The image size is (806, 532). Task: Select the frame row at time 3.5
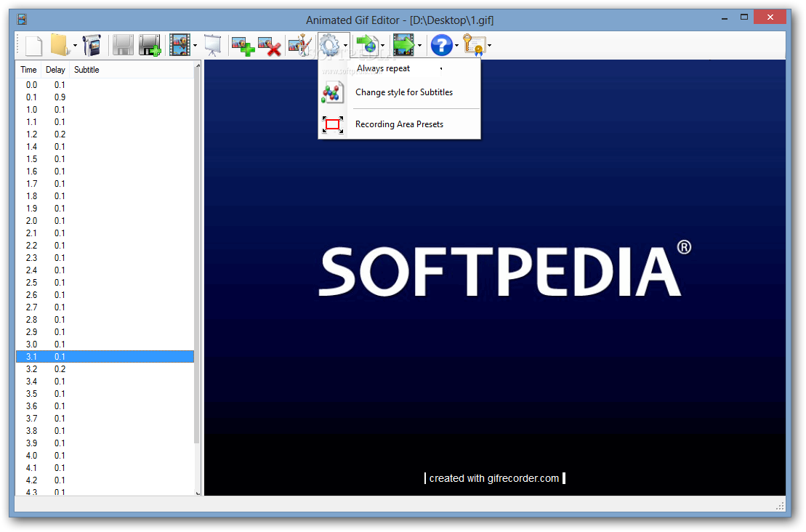click(105, 394)
